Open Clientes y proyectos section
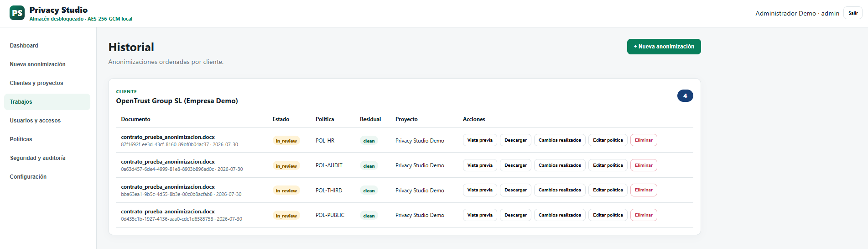The height and width of the screenshot is (249, 868). point(47,83)
